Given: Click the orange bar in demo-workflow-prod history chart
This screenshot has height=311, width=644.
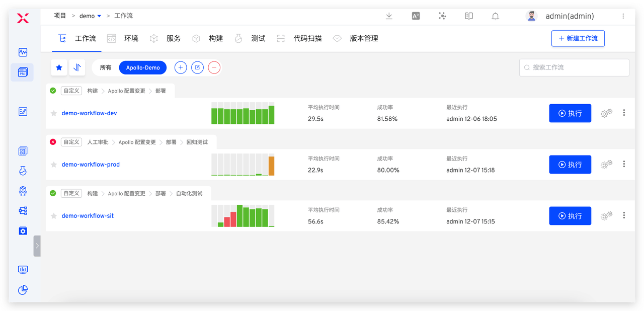Looking at the screenshot, I should coord(271,166).
